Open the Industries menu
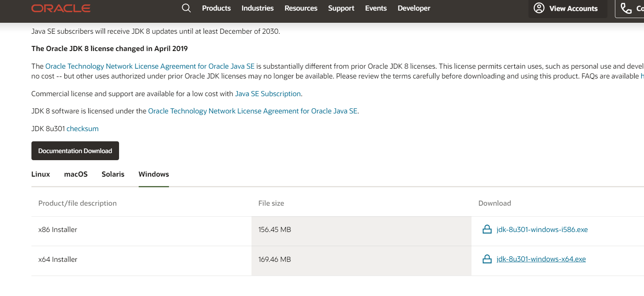This screenshot has width=644, height=296. pos(257,8)
